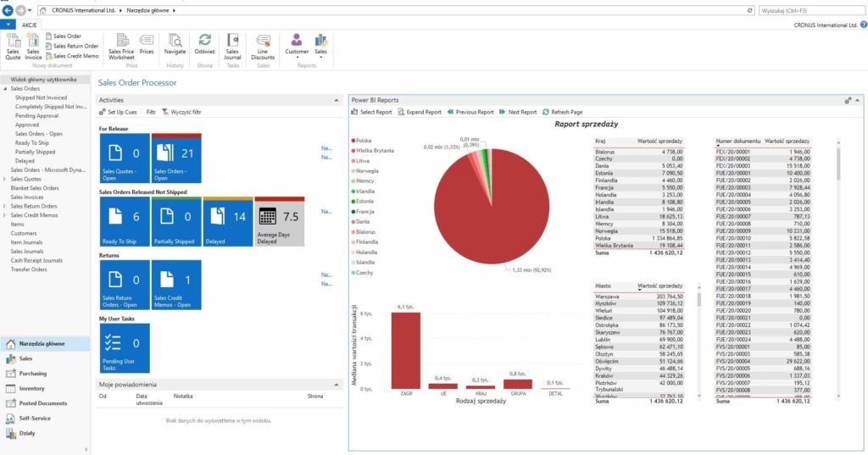868x455 pixels.
Task: Click Filtr in the Activities toolbar
Action: pyautogui.click(x=151, y=112)
